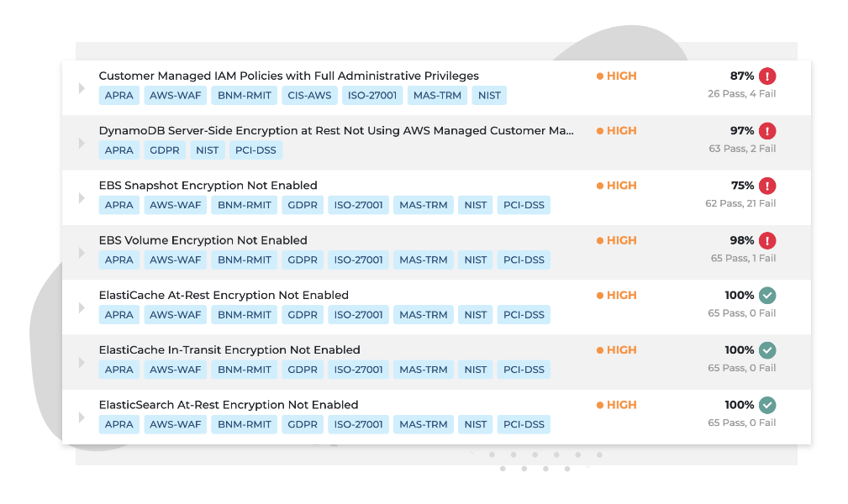The image size is (848, 504).
Task: Open 'ElastiCache At-Rest Encryption Not Enabled' title
Action: pos(224,296)
